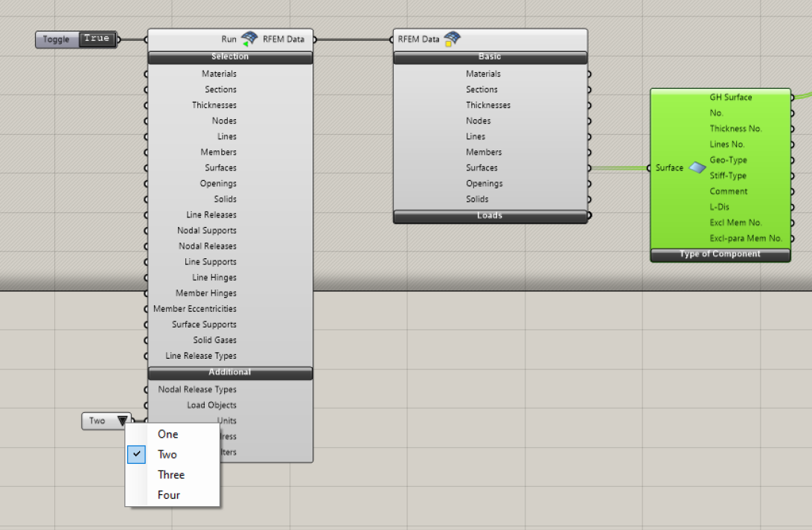This screenshot has height=530, width=812.
Task: Click the Thicknesses output under Basic
Action: [x=487, y=105]
